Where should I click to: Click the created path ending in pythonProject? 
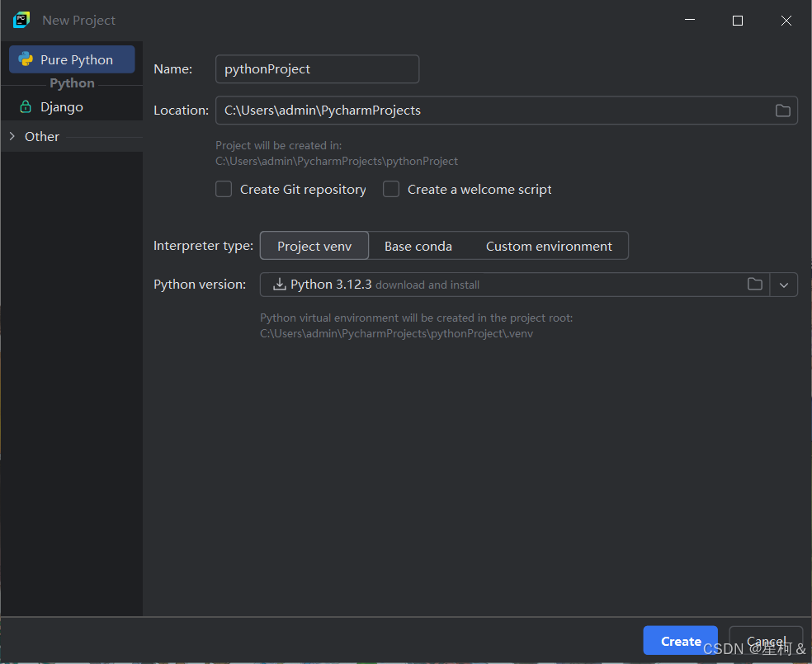point(337,162)
